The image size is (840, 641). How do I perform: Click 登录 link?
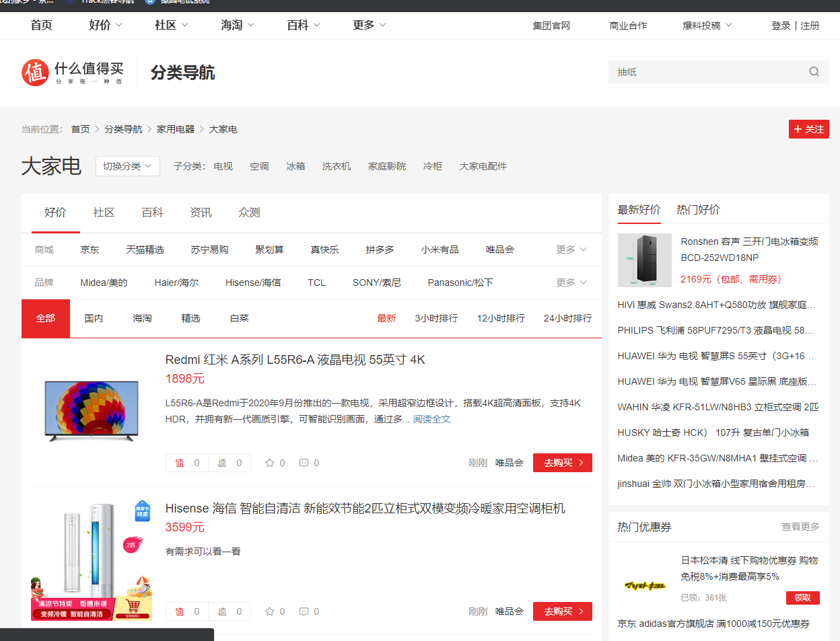781,26
